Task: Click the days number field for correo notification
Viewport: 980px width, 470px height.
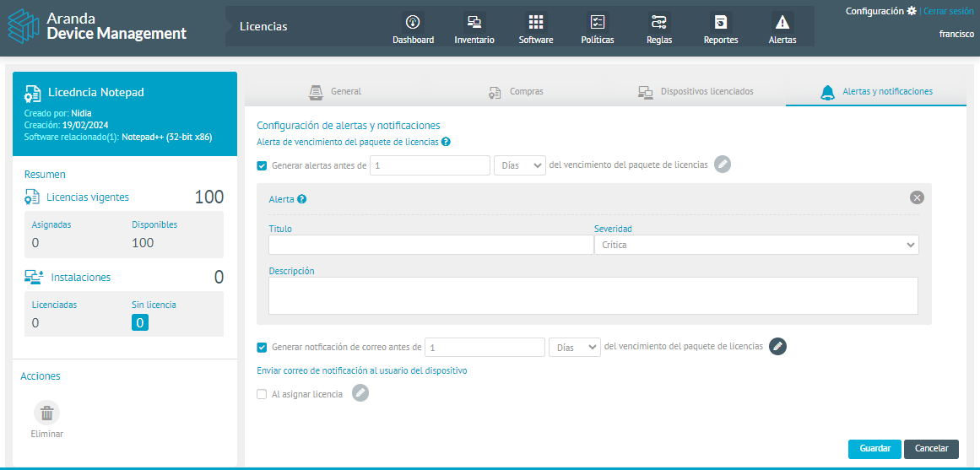Action: (x=485, y=347)
